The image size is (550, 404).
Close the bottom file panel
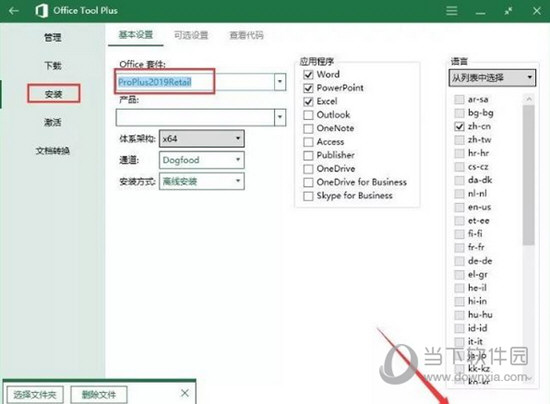click(185, 393)
